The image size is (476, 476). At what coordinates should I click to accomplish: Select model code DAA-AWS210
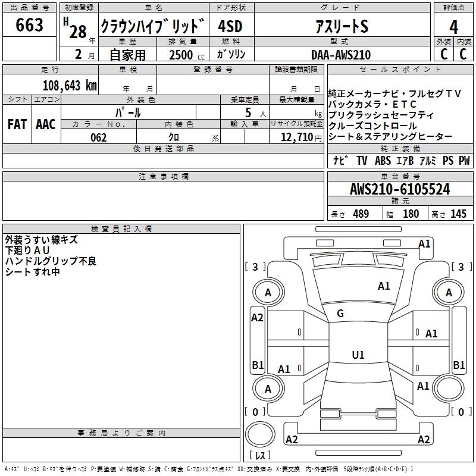click(x=341, y=55)
